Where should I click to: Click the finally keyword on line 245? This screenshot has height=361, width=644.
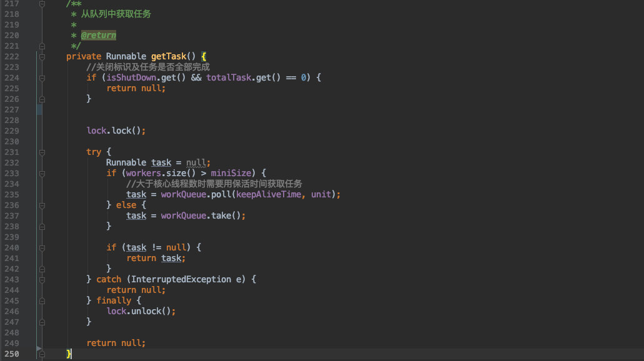point(114,300)
